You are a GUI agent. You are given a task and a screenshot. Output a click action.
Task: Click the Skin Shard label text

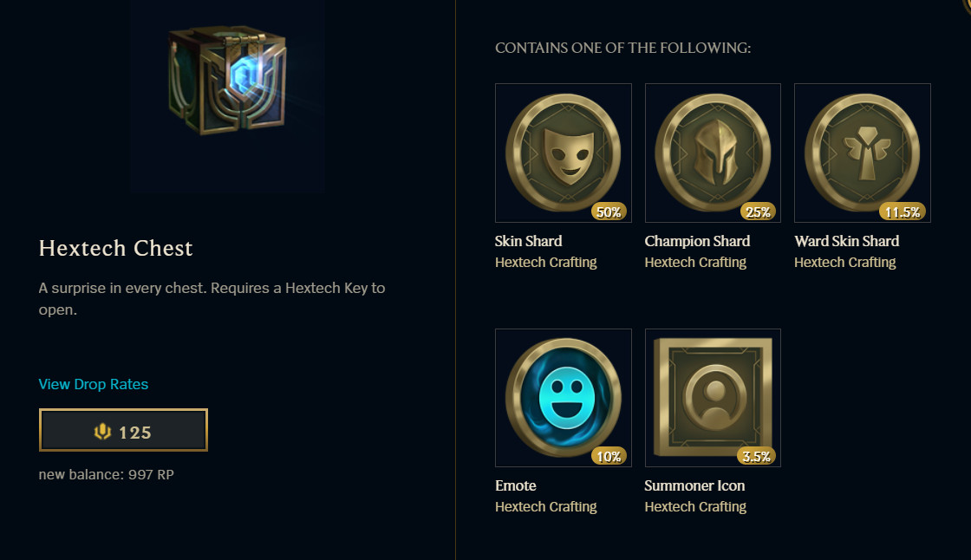click(x=528, y=241)
